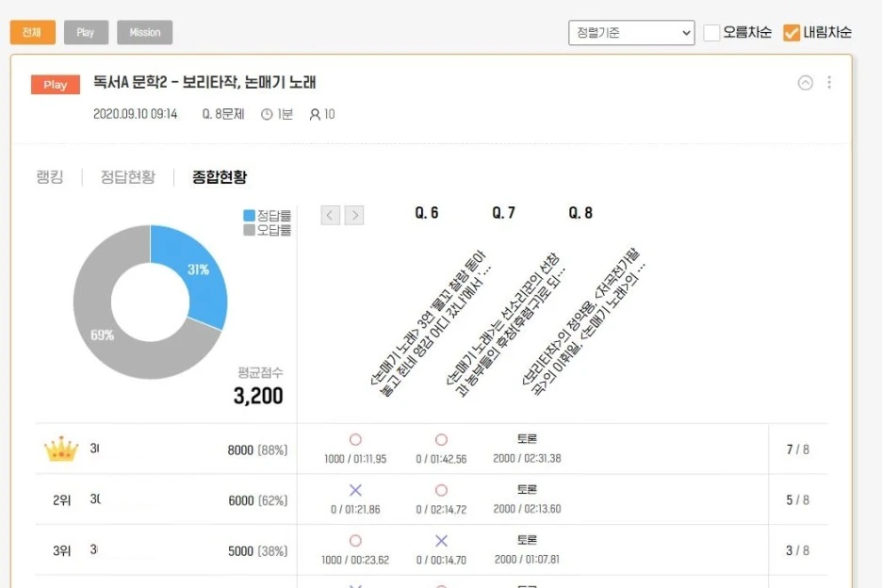882x588 pixels.
Task: Click the date 2020.09.10 09:14
Action: [x=135, y=114]
